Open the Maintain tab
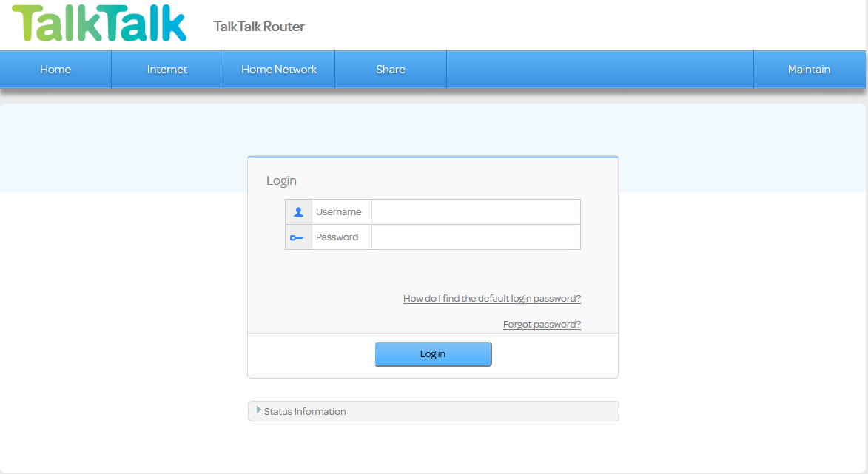The image size is (868, 474). tap(810, 69)
